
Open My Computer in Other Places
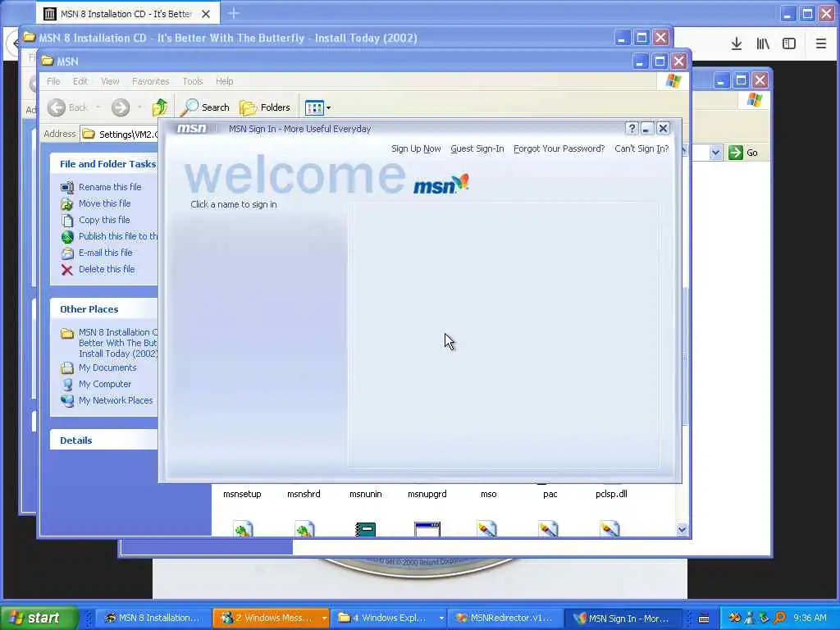click(x=104, y=384)
